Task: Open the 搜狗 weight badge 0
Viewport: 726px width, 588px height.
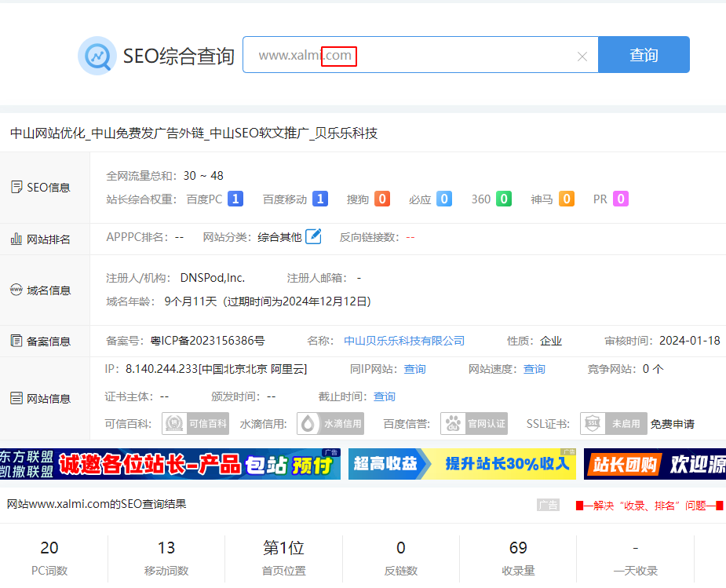Action: 382,199
